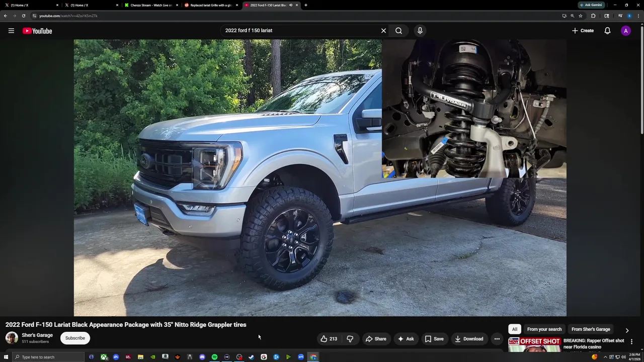
Task: Open the Offset shot video thumbnail
Action: pyautogui.click(x=534, y=344)
